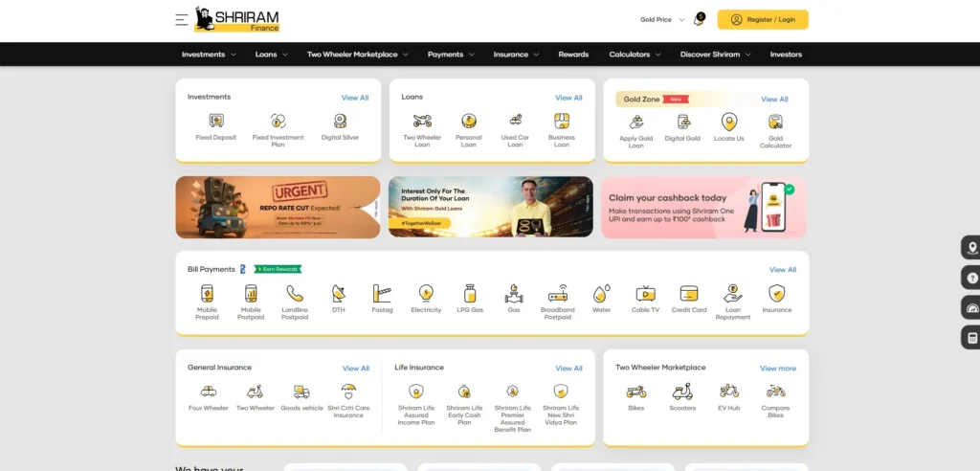This screenshot has height=471, width=980.
Task: Expand the Two Wheeler Marketplace nav menu
Action: 358,55
